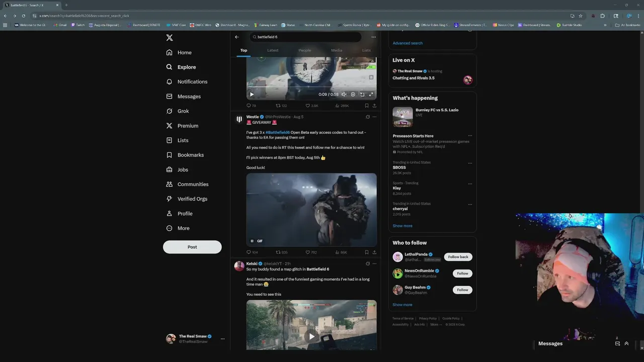Screen dimensions: 644x362
Task: Open the Westie post more options menu
Action: [x=374, y=117]
